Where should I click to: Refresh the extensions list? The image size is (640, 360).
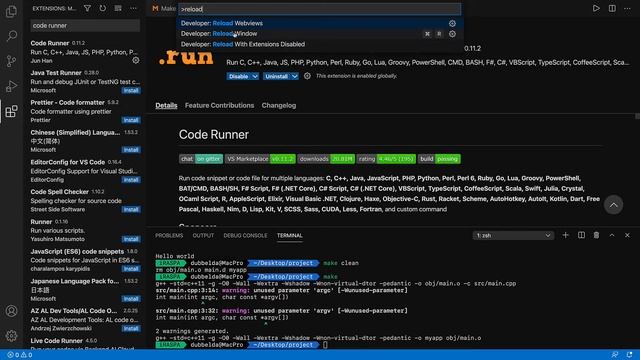(102, 8)
